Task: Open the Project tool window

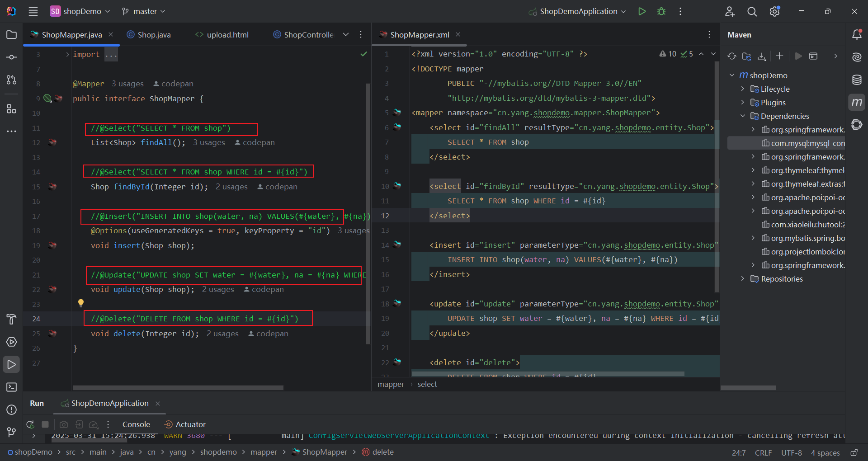Action: [12, 35]
